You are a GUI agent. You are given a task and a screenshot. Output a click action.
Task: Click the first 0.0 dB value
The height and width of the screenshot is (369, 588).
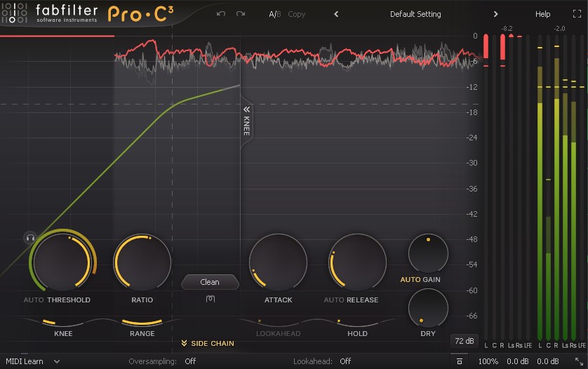[x=518, y=361]
